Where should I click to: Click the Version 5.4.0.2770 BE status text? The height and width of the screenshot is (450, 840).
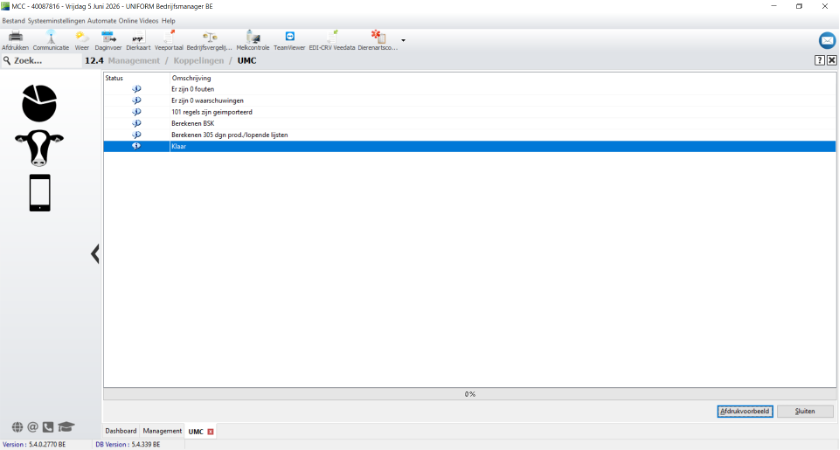[x=34, y=445]
